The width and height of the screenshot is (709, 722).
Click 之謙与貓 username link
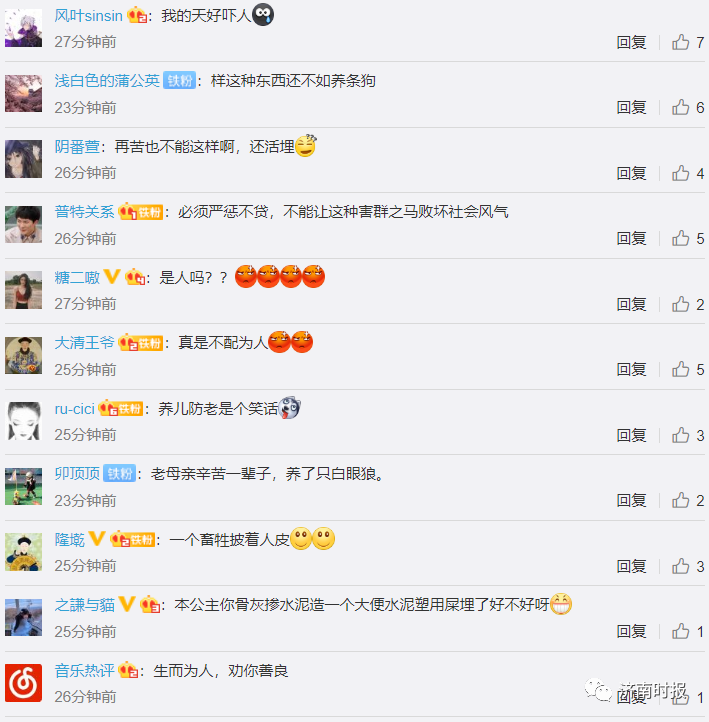(84, 605)
